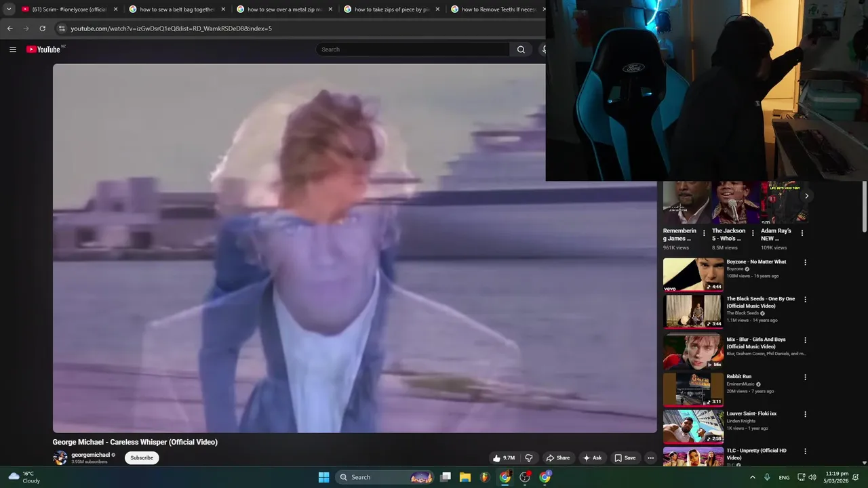Open more actions ellipsis below video
The width and height of the screenshot is (868, 488).
tap(650, 458)
